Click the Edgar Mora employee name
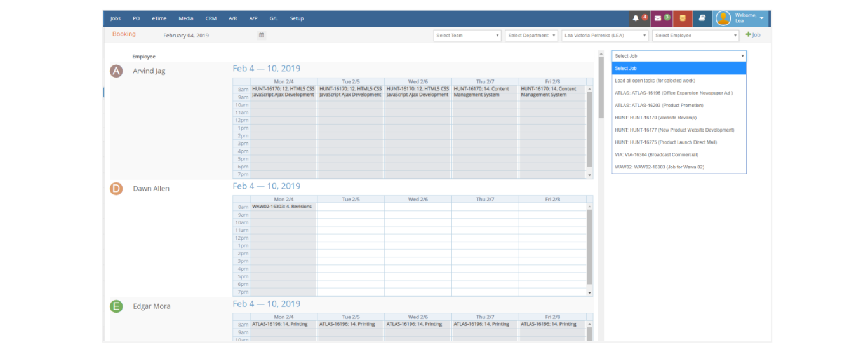868x354 pixels. [151, 306]
